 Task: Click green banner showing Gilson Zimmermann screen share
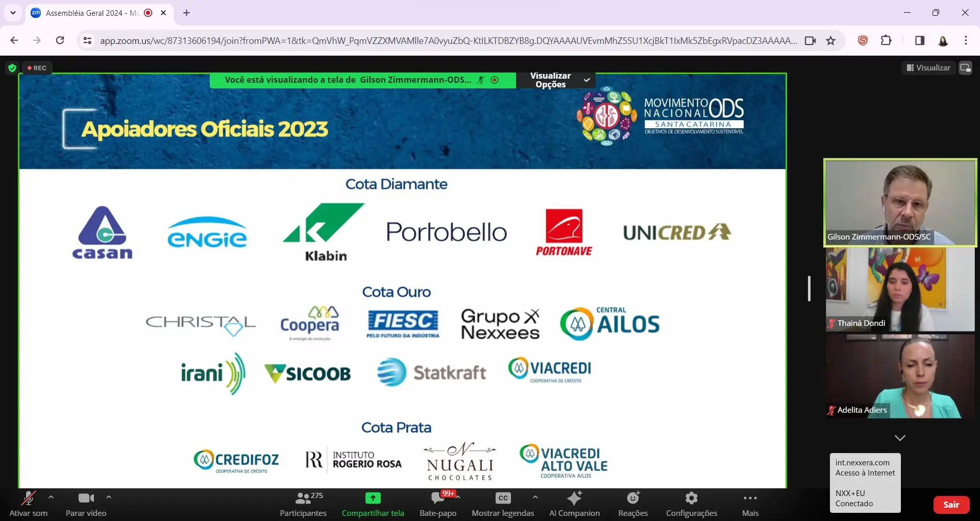362,80
